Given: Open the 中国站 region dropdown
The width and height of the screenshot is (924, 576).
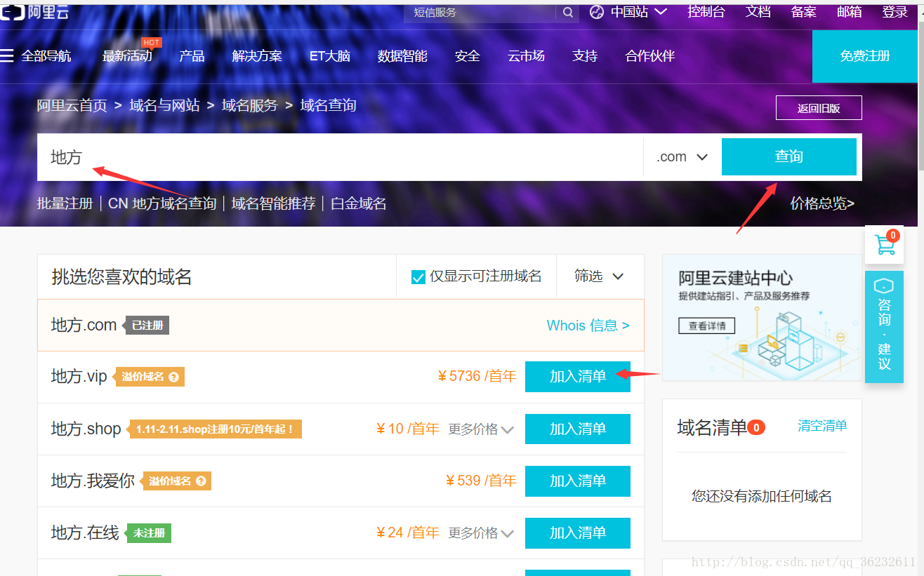Looking at the screenshot, I should click(x=638, y=12).
